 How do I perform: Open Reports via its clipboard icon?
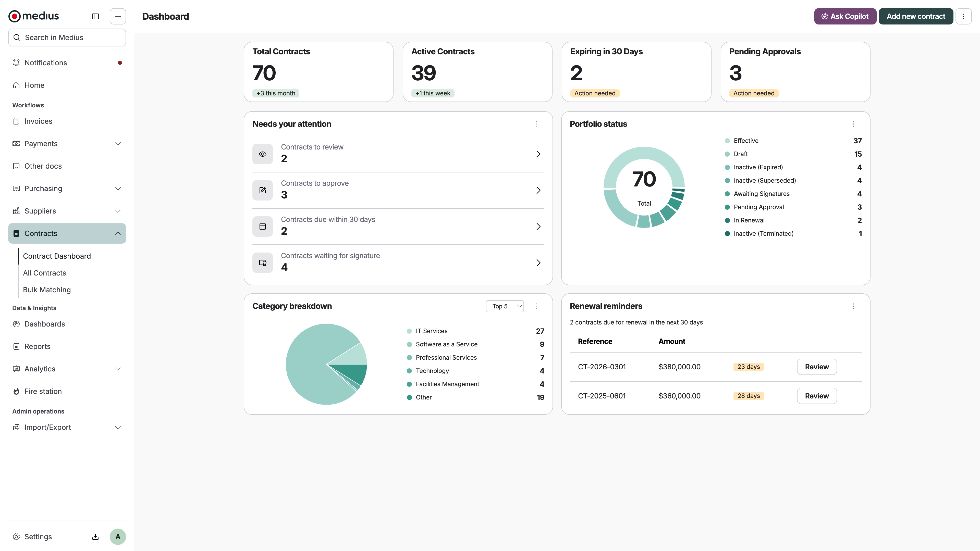click(16, 346)
